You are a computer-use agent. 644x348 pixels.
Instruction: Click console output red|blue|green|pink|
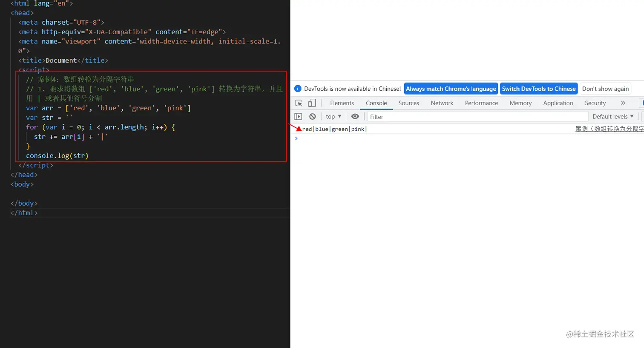tap(334, 129)
